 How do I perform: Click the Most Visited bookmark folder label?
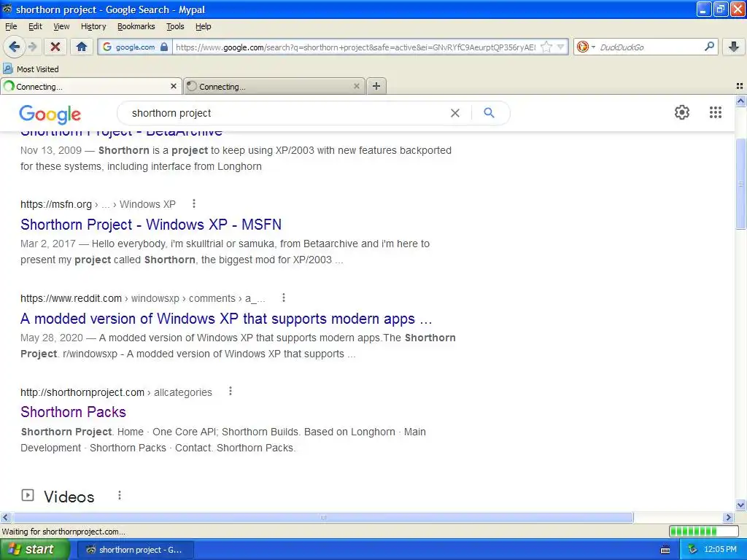pos(38,69)
